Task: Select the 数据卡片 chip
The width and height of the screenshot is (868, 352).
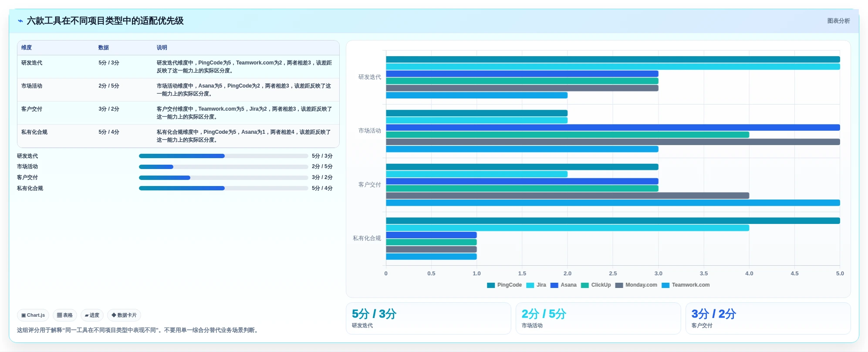Action: [124, 315]
